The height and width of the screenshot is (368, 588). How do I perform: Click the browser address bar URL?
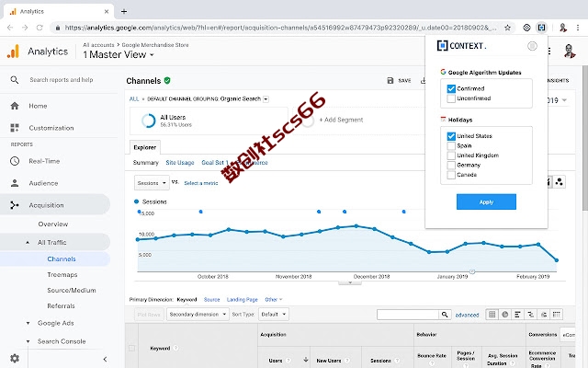point(280,28)
